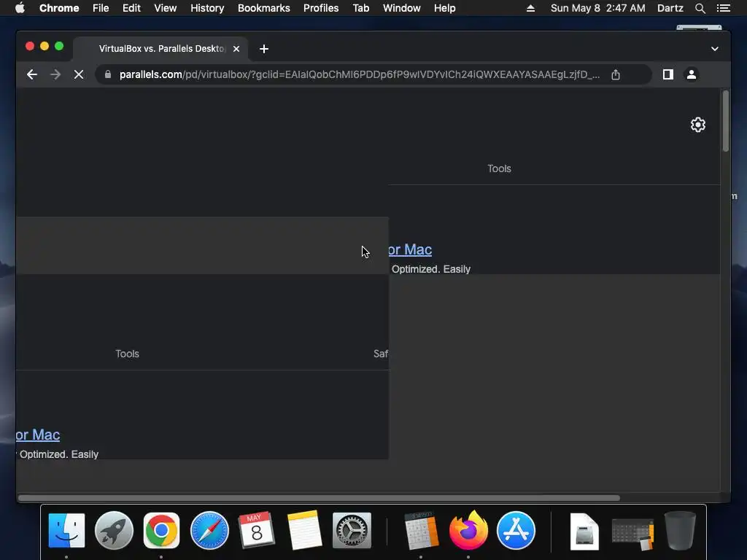
Task: Open Google Chrome from the Dock
Action: click(x=161, y=531)
